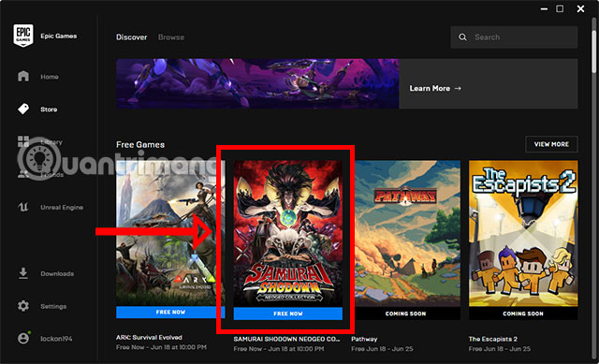Open the Unreal Engine logo icon
Image resolution: width=599 pixels, height=364 pixels.
click(23, 208)
